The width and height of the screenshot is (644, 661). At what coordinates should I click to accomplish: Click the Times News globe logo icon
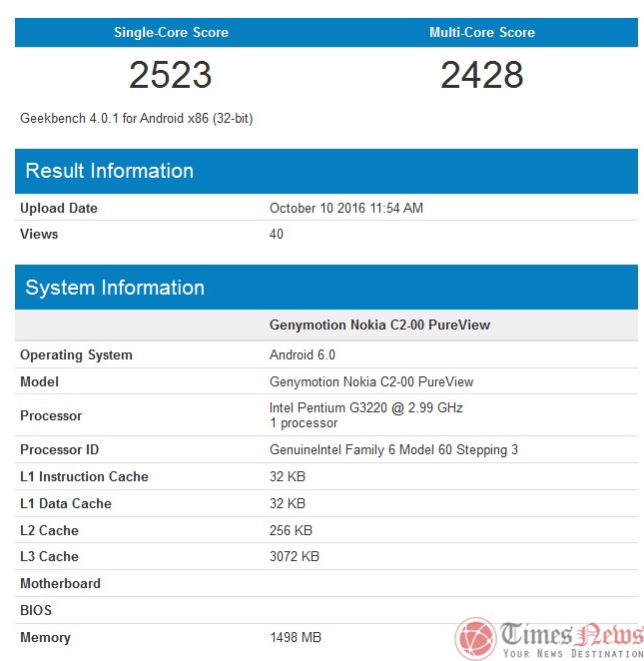[x=475, y=639]
